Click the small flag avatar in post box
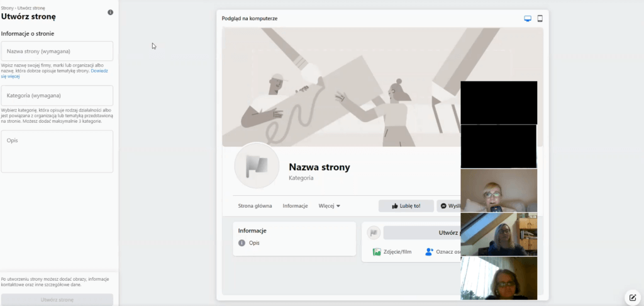644x306 pixels. coord(374,233)
